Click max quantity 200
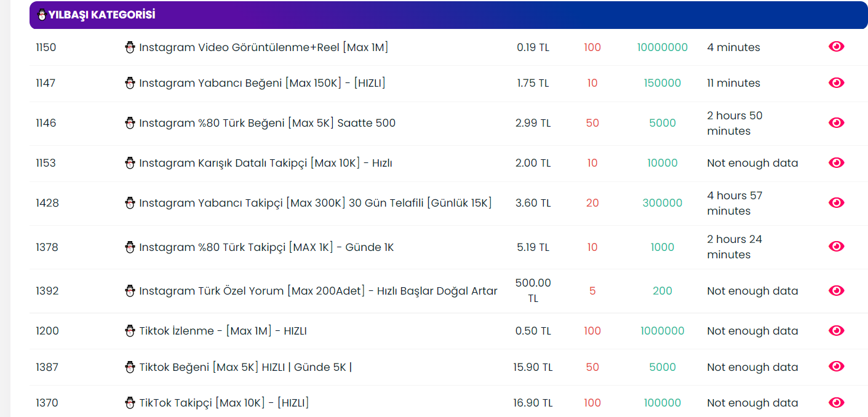This screenshot has height=417, width=868. coord(663,291)
